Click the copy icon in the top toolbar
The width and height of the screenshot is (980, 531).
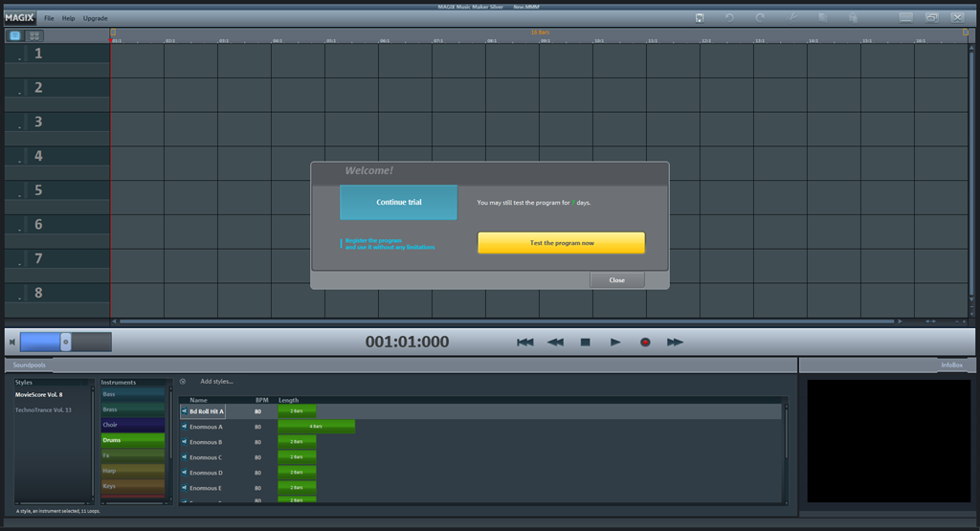coord(822,18)
